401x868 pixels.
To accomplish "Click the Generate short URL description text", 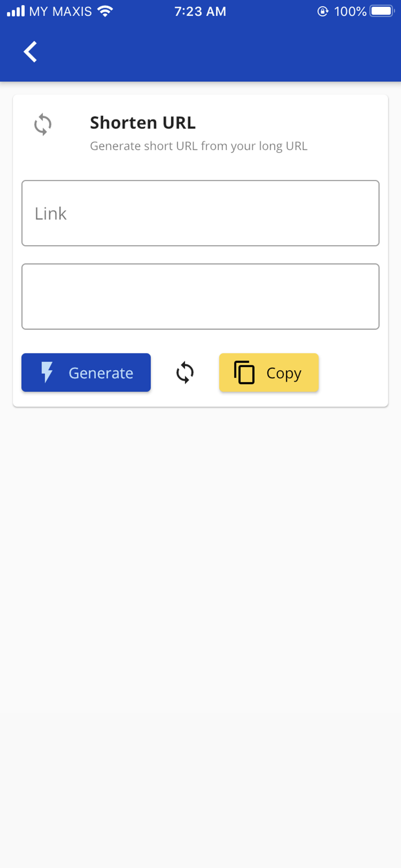I will click(x=199, y=146).
